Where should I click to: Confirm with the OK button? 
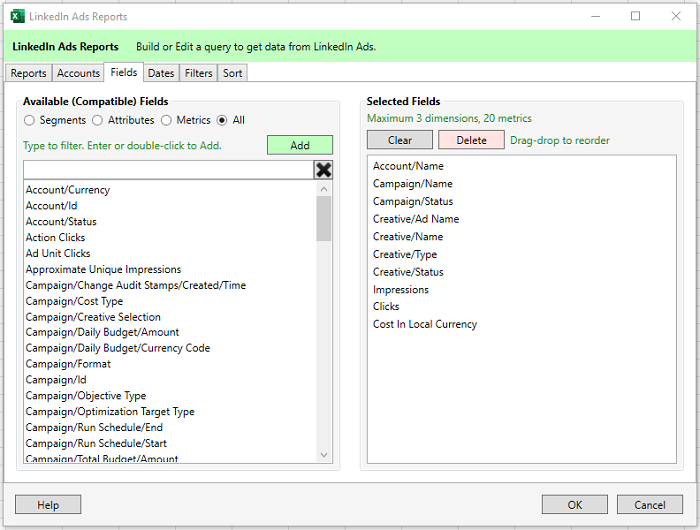575,505
